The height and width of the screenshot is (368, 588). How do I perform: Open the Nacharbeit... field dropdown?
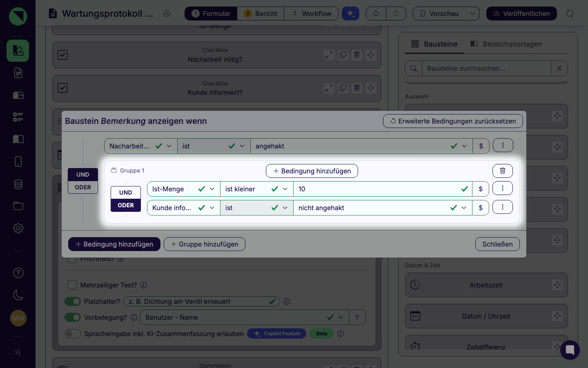[141, 146]
